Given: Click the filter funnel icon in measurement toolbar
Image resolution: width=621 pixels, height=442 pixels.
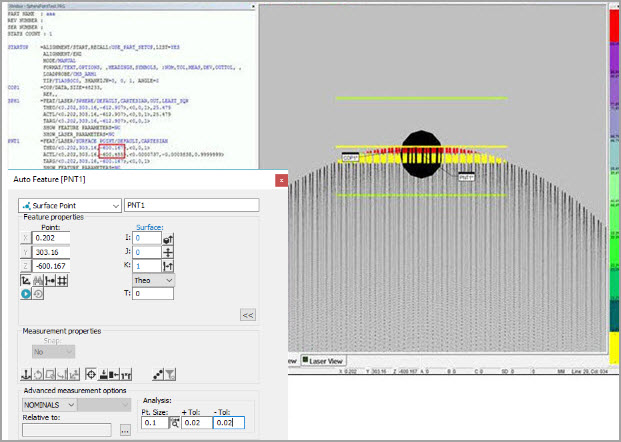Looking at the screenshot, I should 170,374.
